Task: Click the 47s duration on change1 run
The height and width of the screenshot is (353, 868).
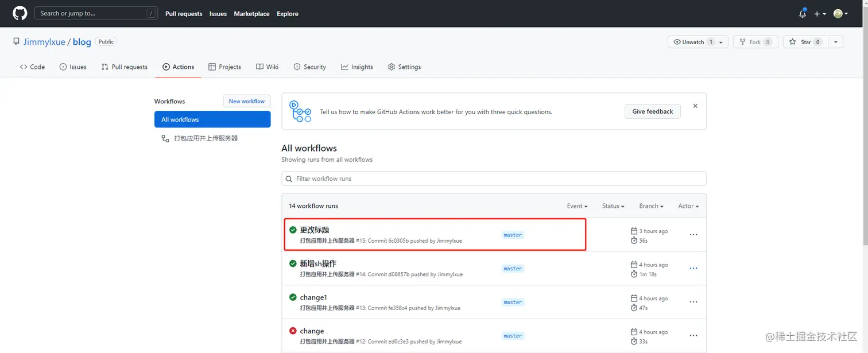Action: (x=644, y=308)
